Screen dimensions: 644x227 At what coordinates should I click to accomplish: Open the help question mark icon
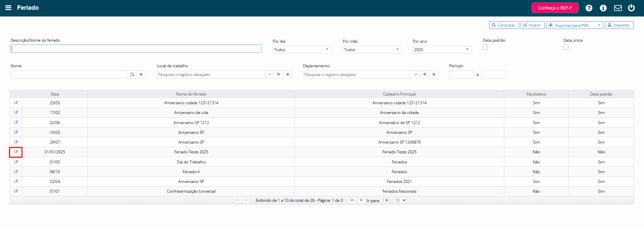pyautogui.click(x=589, y=8)
